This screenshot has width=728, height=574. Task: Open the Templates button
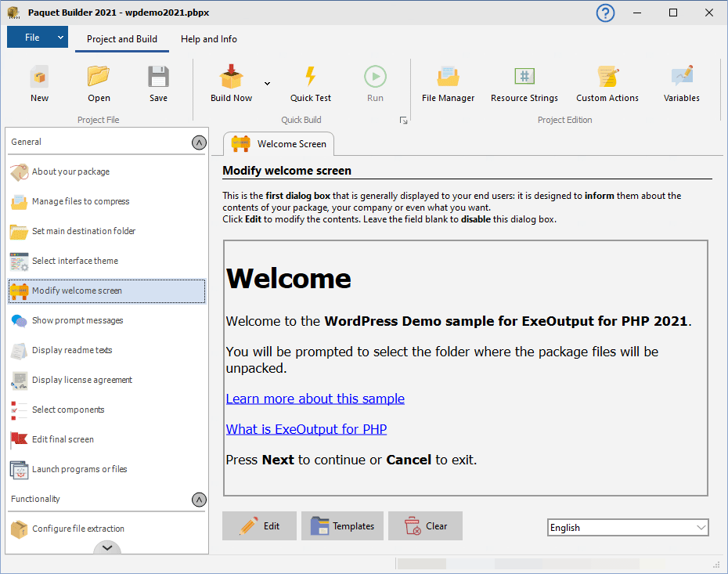click(342, 526)
